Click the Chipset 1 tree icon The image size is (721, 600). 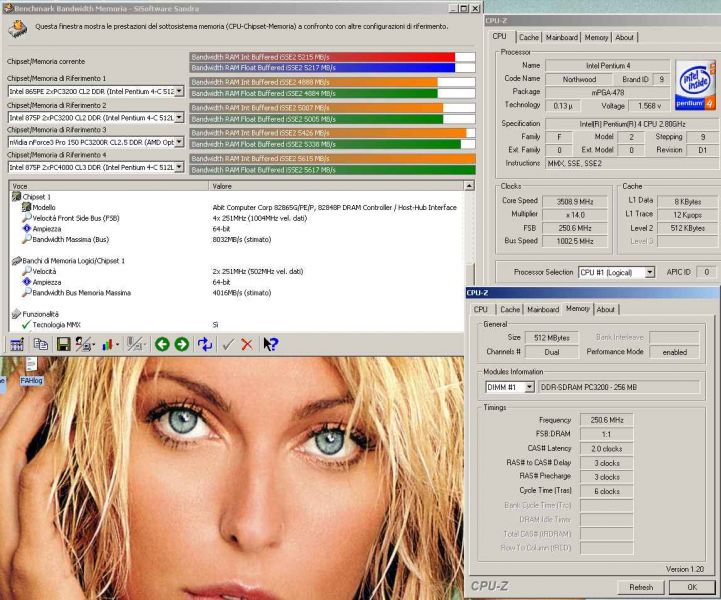click(x=17, y=196)
